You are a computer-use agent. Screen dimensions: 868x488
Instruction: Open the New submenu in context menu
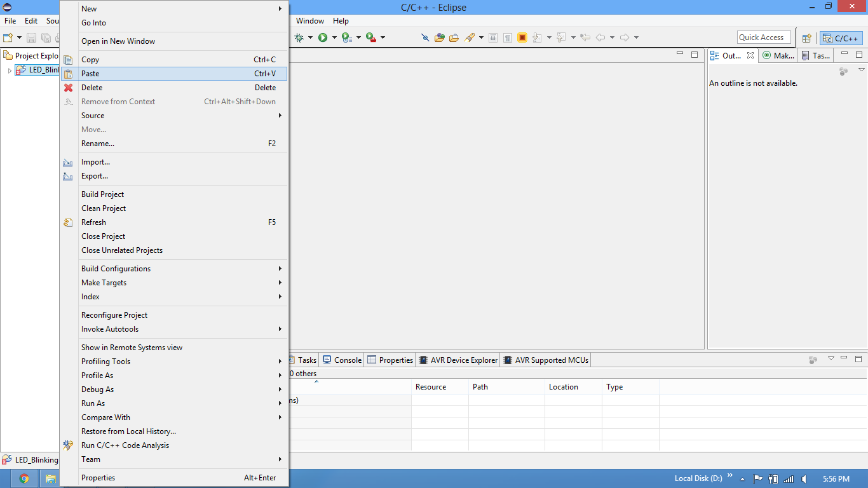coord(174,9)
